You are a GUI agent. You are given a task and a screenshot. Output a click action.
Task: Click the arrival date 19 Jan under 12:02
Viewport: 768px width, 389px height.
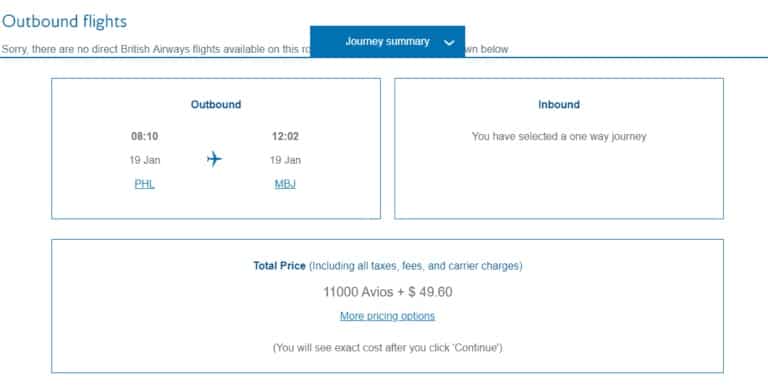click(285, 160)
